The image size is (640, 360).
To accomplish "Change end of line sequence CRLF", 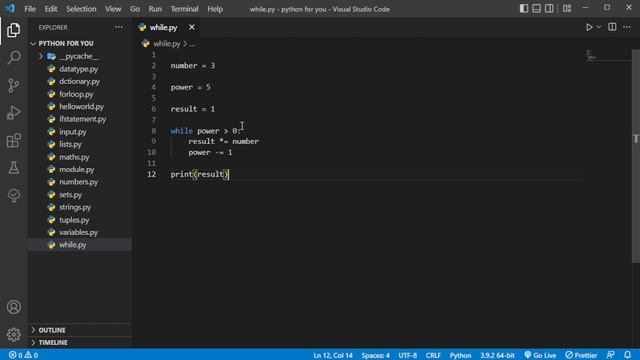I will 433,355.
